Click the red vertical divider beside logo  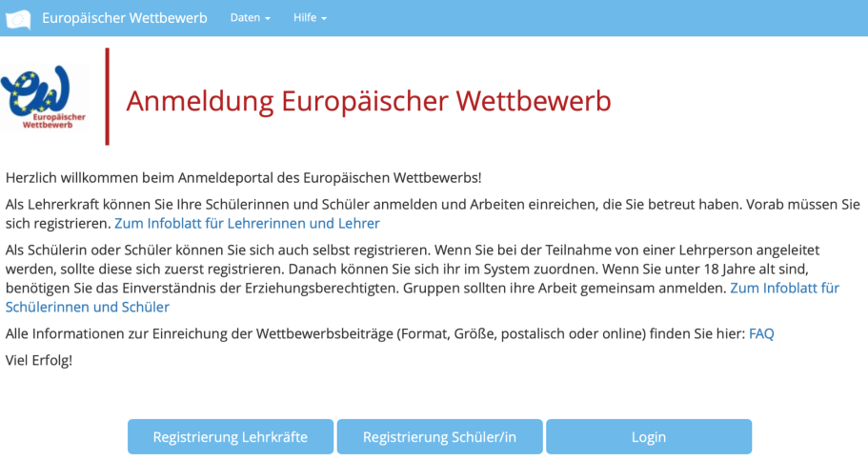coord(107,96)
